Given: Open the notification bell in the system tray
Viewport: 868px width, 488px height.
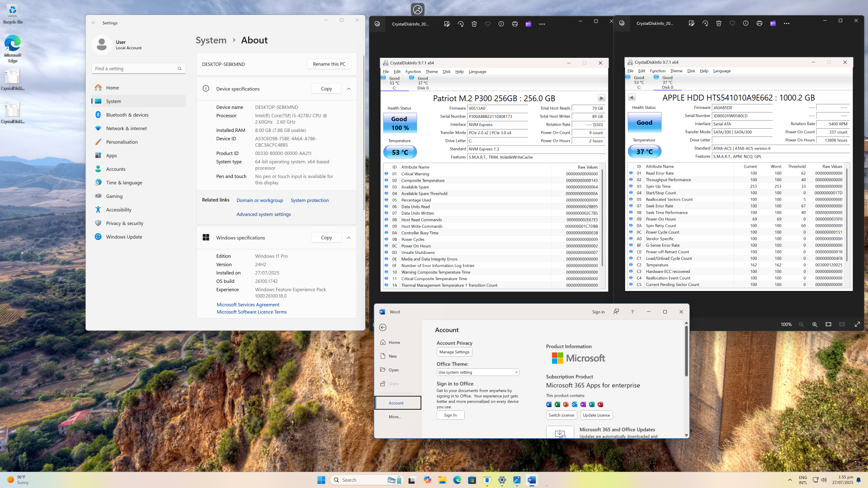Looking at the screenshot, I should [x=858, y=480].
